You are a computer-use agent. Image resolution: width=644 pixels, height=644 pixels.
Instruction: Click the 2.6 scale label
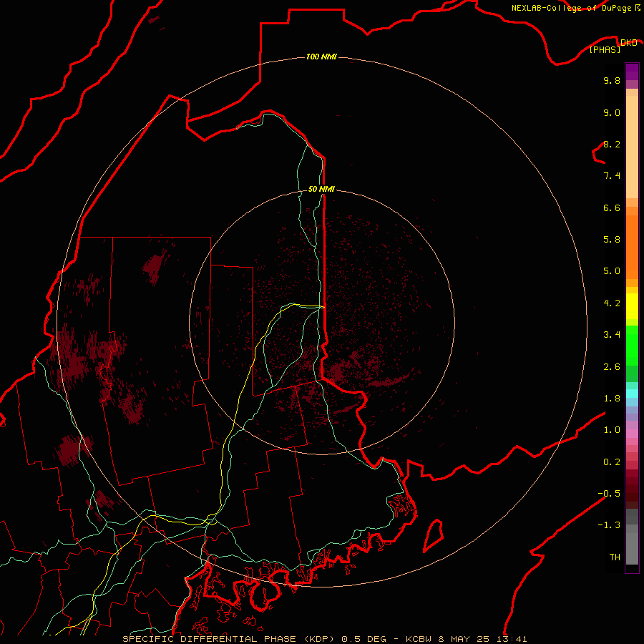point(612,367)
